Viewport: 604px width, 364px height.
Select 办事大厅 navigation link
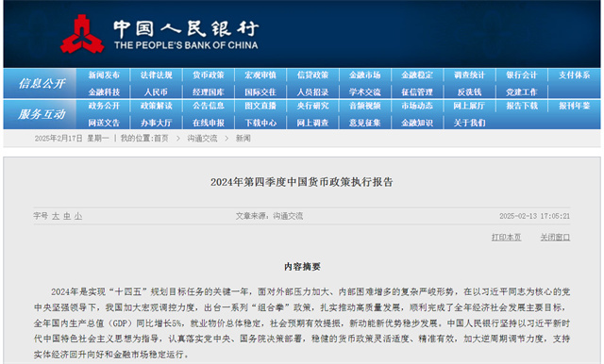tap(156, 124)
